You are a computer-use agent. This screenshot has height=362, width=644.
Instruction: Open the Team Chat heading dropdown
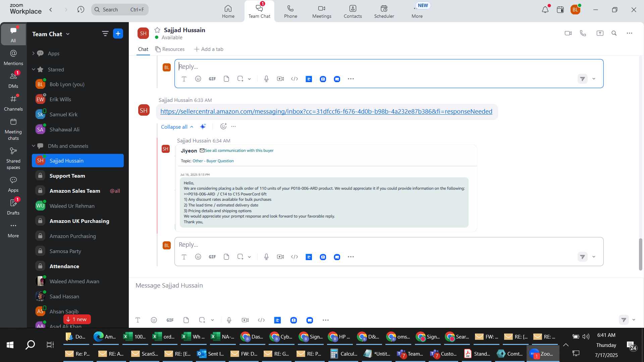tap(68, 34)
